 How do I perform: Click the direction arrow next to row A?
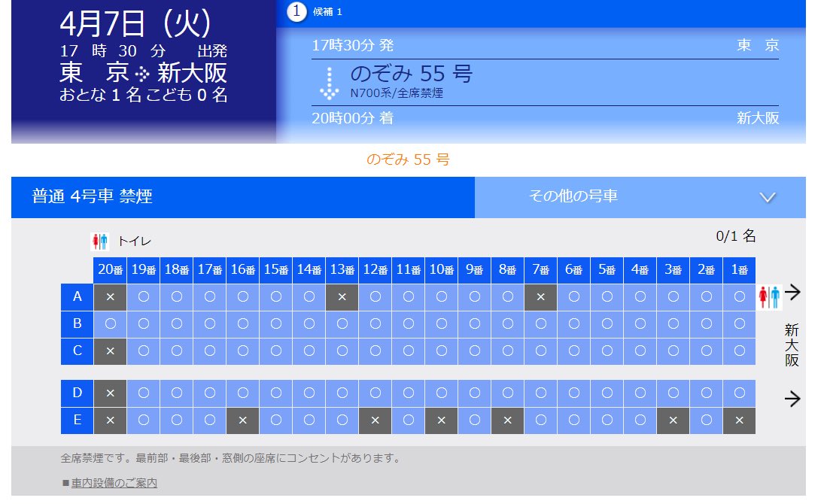click(792, 292)
